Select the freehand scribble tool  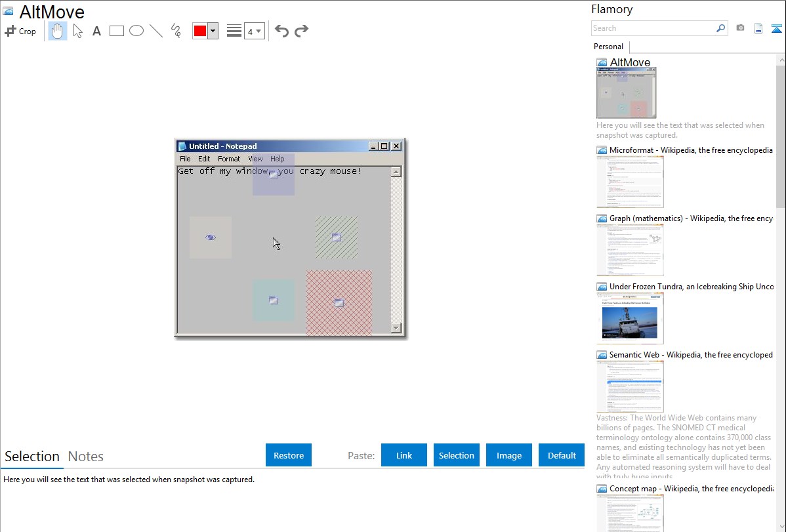176,31
